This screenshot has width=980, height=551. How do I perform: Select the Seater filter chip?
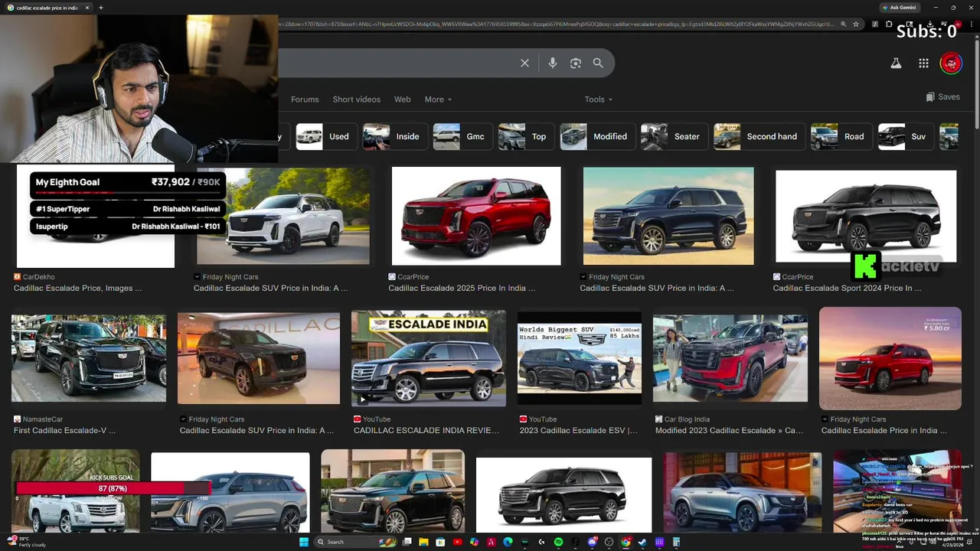coord(674,136)
